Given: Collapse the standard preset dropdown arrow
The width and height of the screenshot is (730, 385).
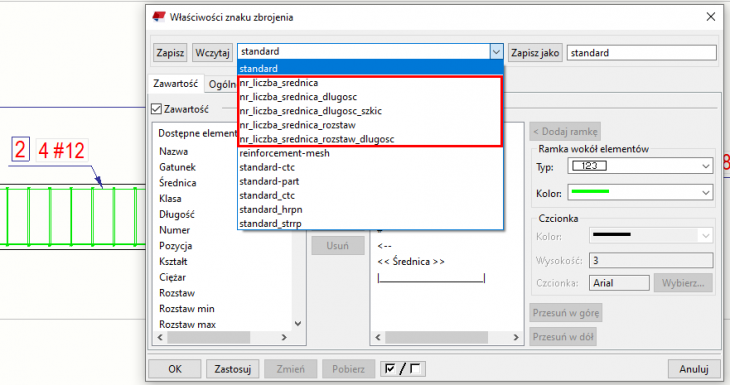Looking at the screenshot, I should pos(496,52).
